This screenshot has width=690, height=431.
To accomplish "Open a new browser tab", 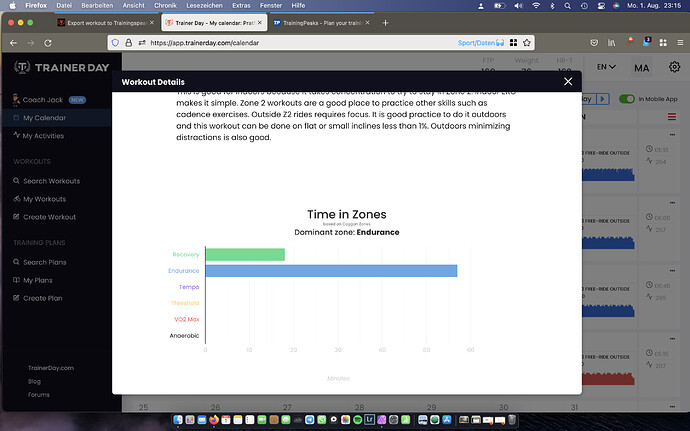I will 385,23.
